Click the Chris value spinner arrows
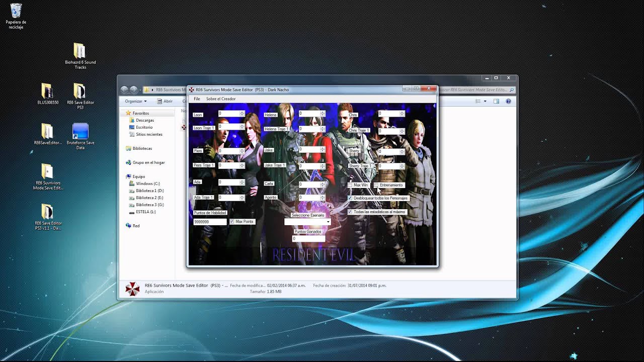Screen dimensions: 644x362 pos(402,114)
